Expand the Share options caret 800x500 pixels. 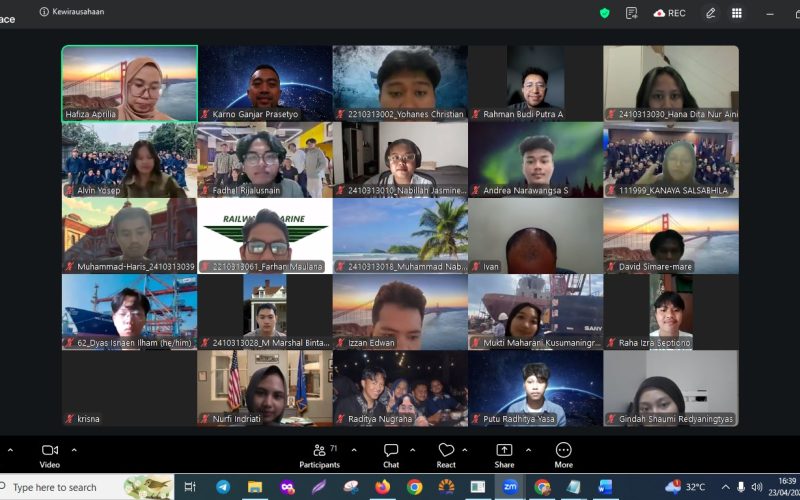[528, 450]
